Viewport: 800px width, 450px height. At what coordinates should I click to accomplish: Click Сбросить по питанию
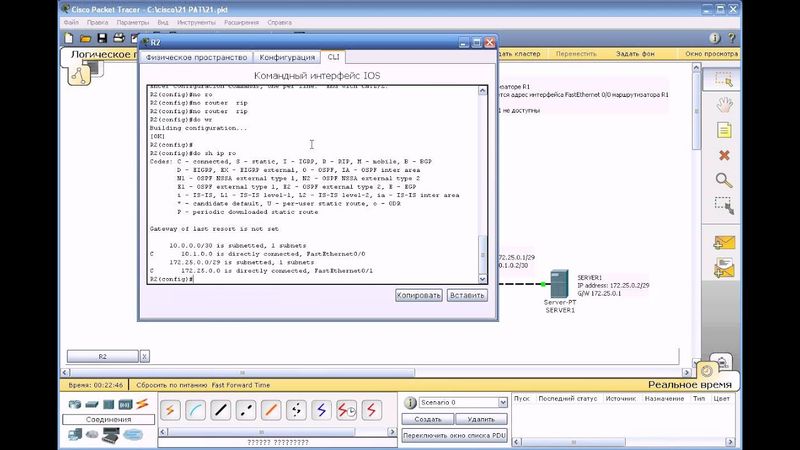pos(172,385)
